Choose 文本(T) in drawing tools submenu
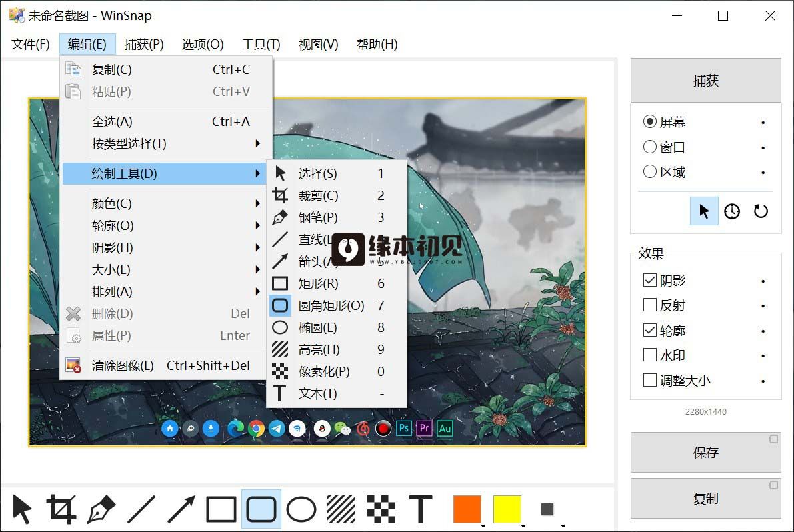This screenshot has width=794, height=532. pos(337,393)
